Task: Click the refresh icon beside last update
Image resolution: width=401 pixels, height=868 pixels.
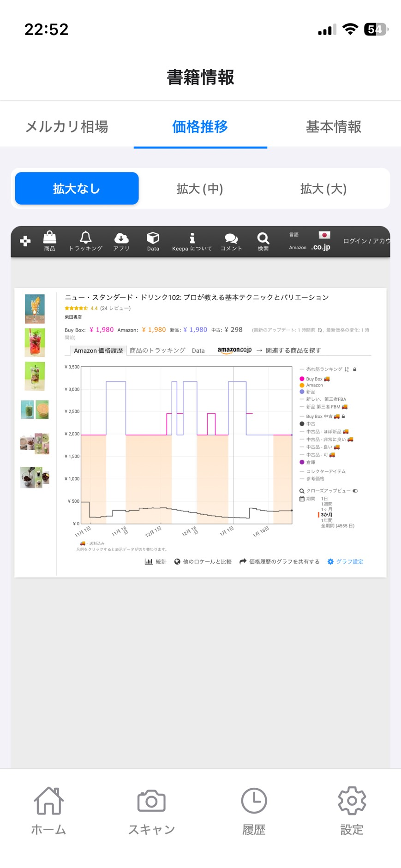Action: pos(320,330)
